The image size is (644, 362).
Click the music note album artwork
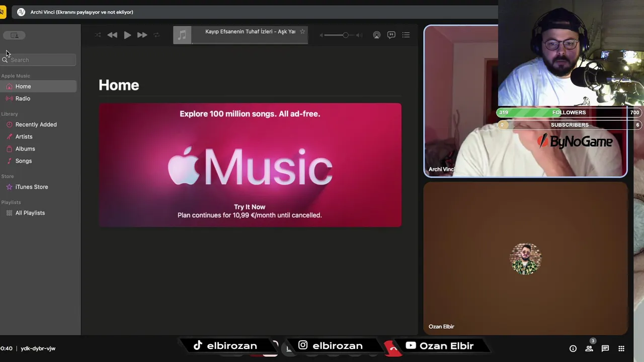coord(182,35)
